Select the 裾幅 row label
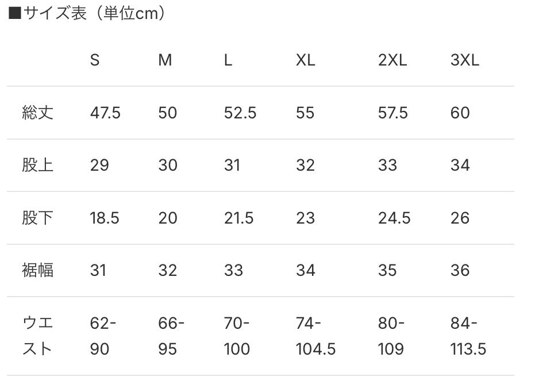This screenshot has height=392, width=539. pos(37,270)
